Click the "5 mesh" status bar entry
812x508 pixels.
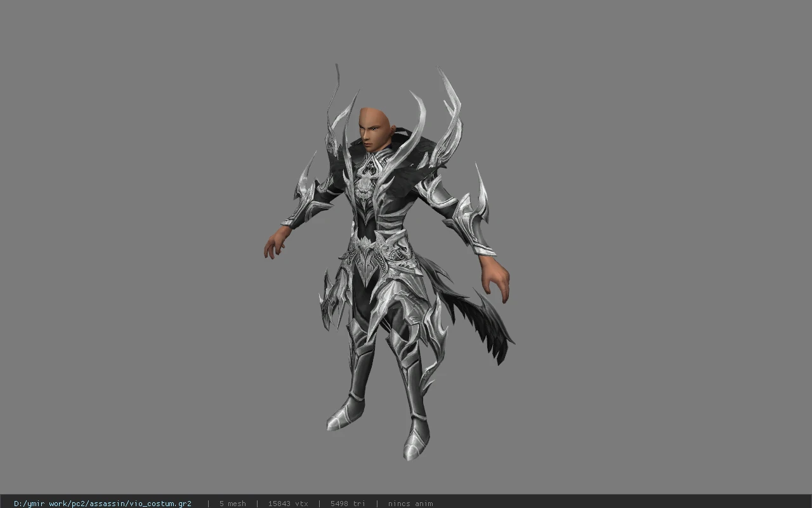232,504
